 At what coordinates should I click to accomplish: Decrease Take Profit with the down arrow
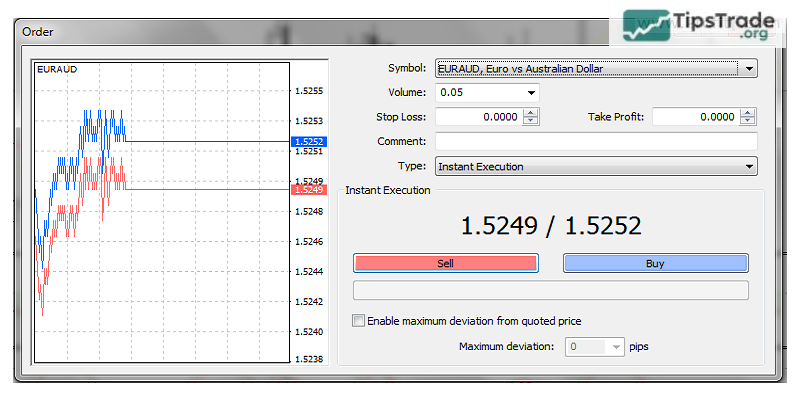coord(748,121)
